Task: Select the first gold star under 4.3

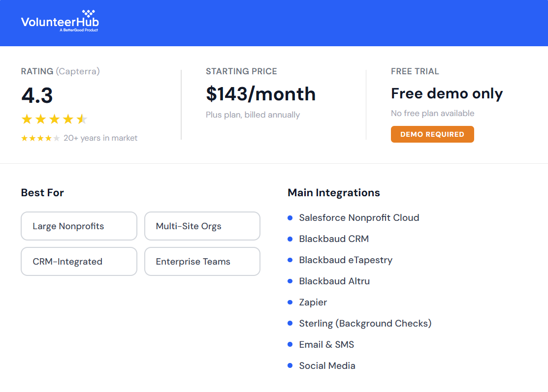Action: point(26,119)
